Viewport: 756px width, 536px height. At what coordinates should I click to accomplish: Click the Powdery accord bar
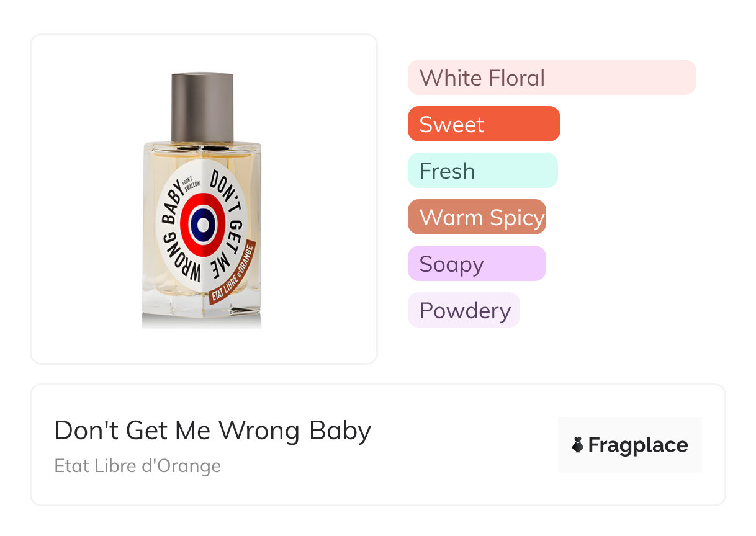[x=464, y=310]
